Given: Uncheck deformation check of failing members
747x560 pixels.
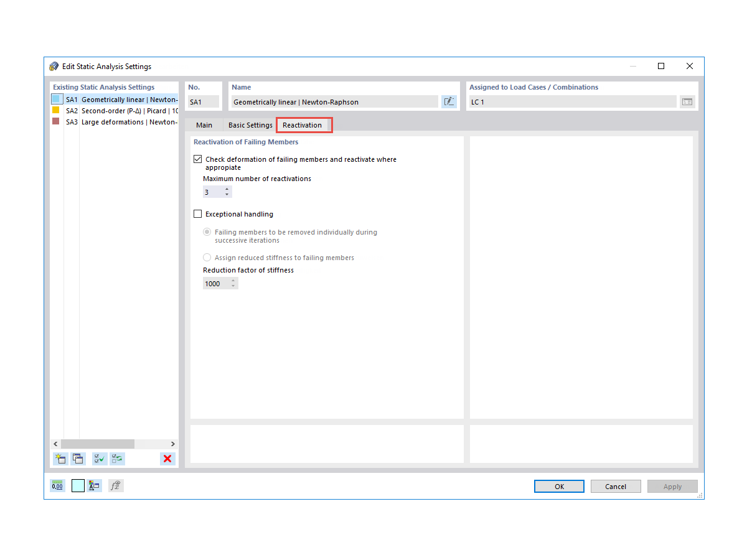Looking at the screenshot, I should tap(197, 159).
